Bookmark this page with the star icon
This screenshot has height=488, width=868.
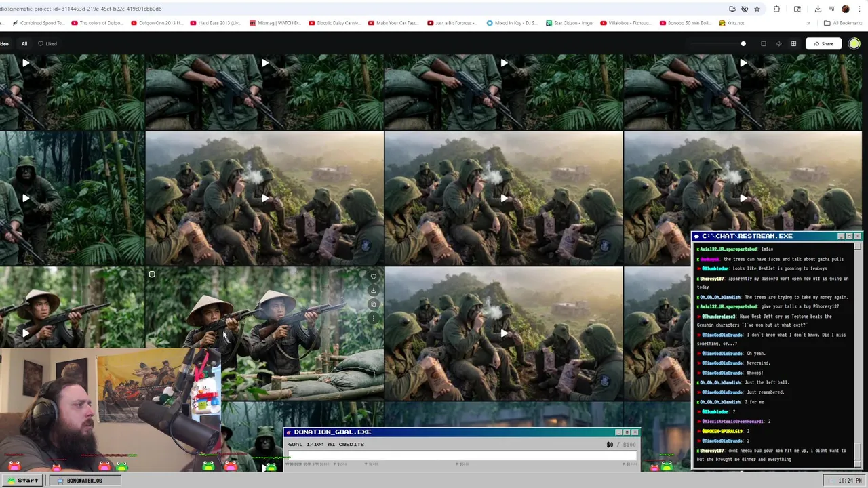[757, 9]
